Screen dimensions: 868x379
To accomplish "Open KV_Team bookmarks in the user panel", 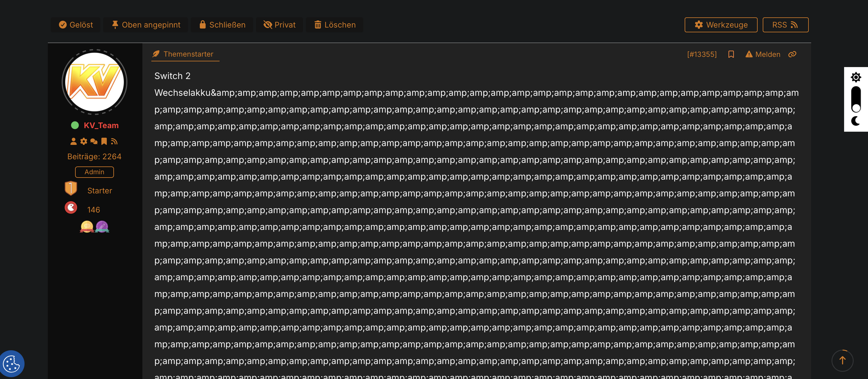I will tap(104, 141).
